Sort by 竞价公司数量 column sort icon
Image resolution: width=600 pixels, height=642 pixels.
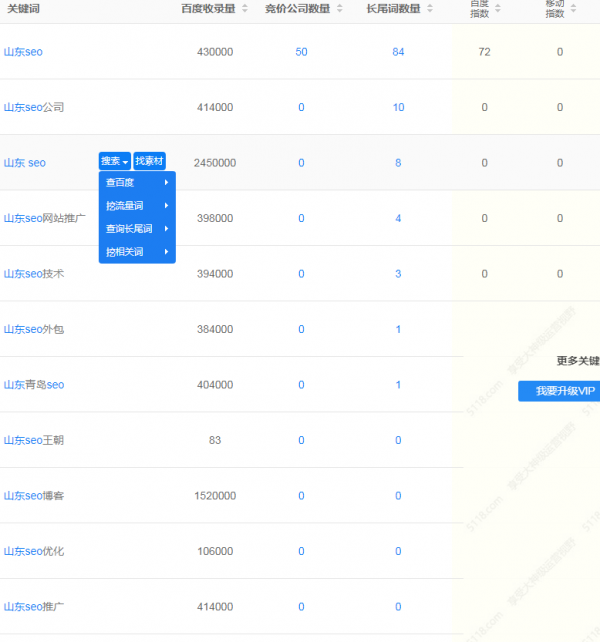pyautogui.click(x=340, y=8)
